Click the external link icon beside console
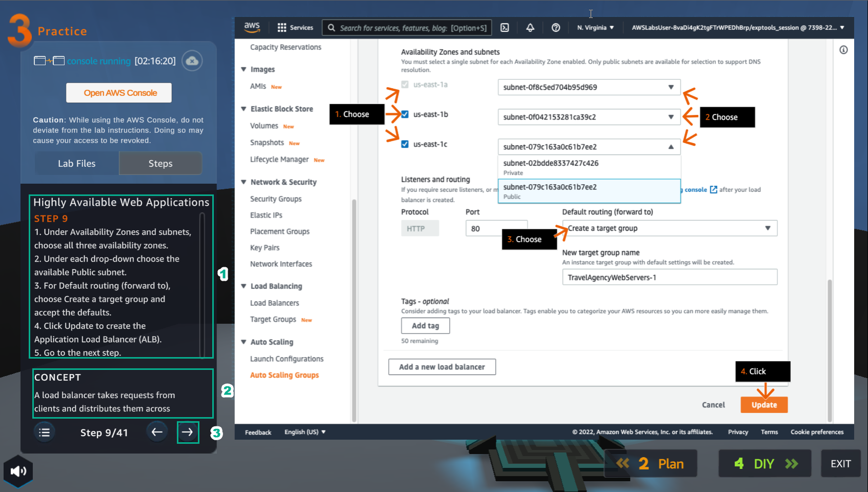 coord(713,190)
